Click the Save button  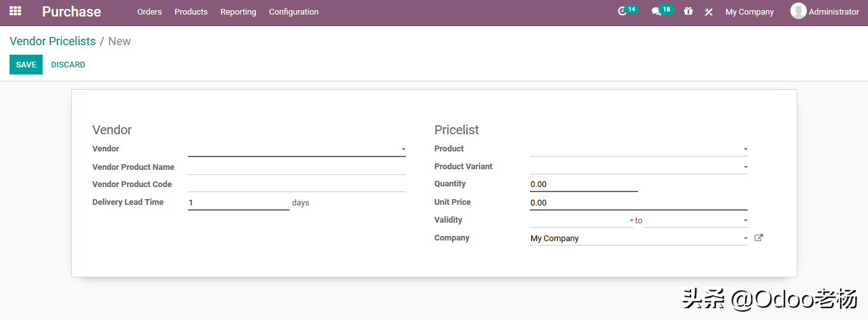coord(26,65)
